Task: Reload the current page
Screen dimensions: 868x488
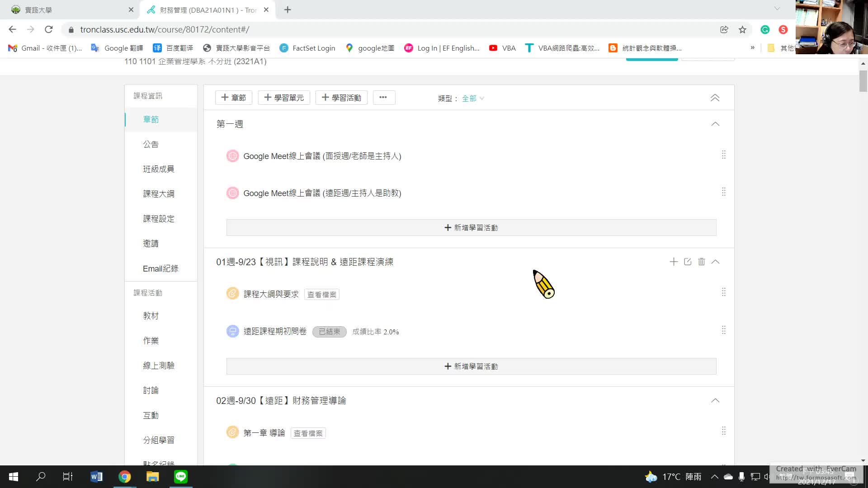Action: click(49, 29)
